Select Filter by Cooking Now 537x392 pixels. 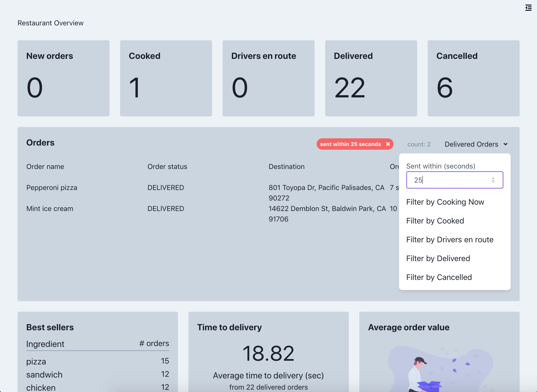(445, 202)
